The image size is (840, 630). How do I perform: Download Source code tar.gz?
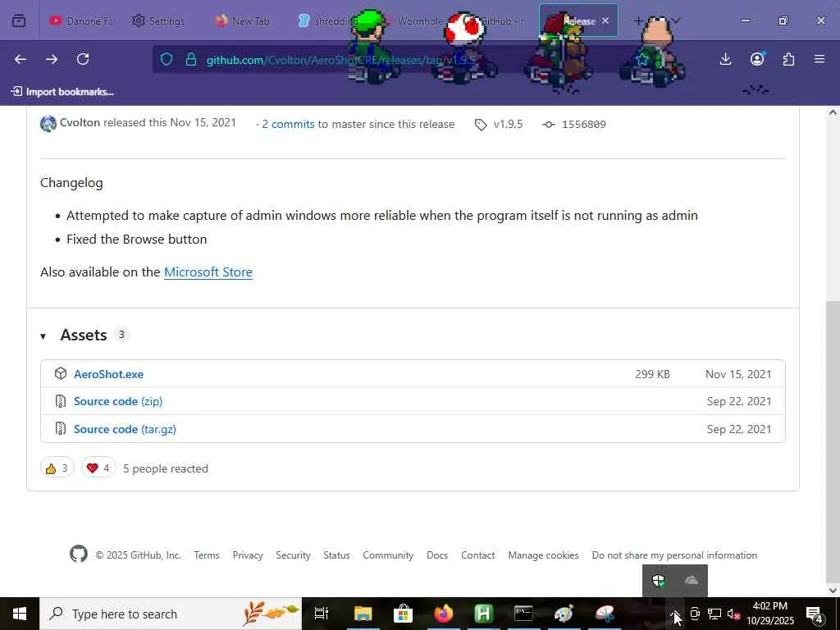125,429
